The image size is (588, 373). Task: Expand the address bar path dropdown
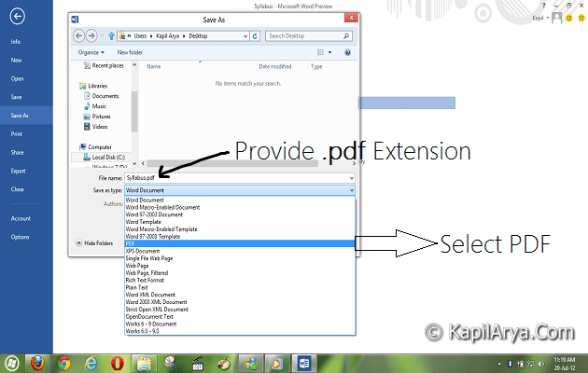[245, 36]
